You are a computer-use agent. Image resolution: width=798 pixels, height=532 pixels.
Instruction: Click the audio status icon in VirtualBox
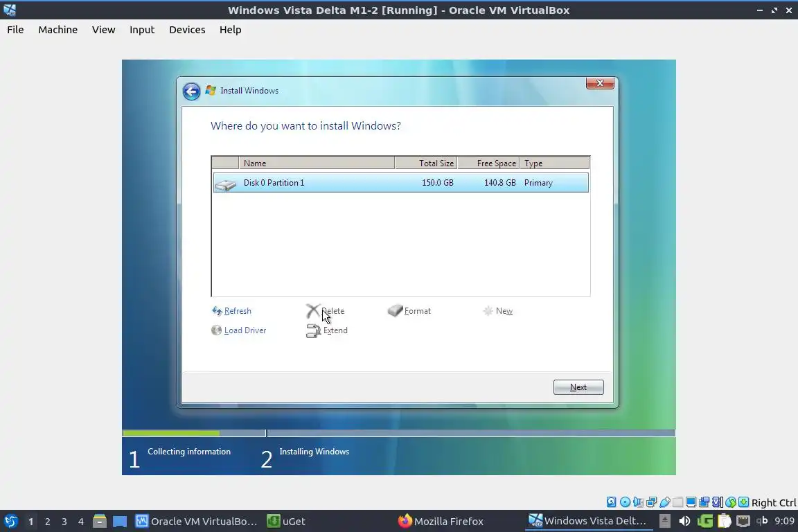pos(638,502)
